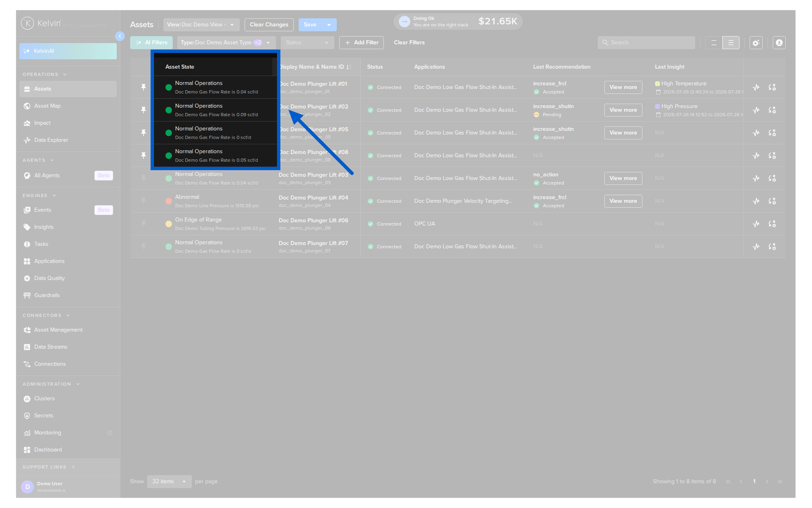Click the Tasks sidebar icon
The height and width of the screenshot is (508, 812).
[27, 244]
